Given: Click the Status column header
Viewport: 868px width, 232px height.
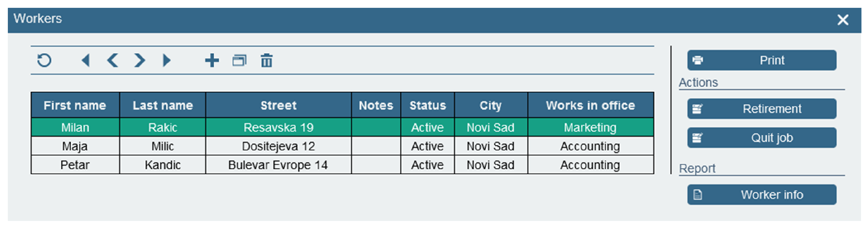Looking at the screenshot, I should click(427, 105).
